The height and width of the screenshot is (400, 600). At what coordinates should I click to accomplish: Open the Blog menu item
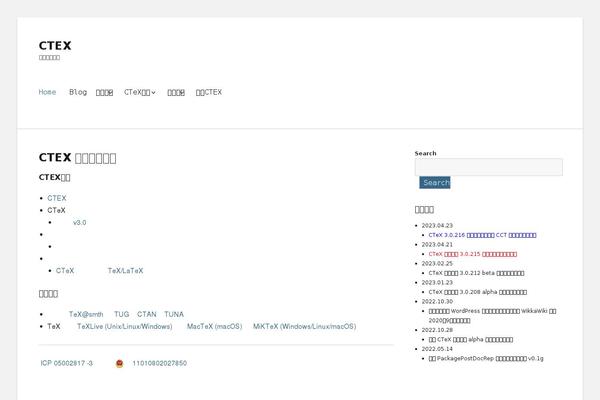78,92
